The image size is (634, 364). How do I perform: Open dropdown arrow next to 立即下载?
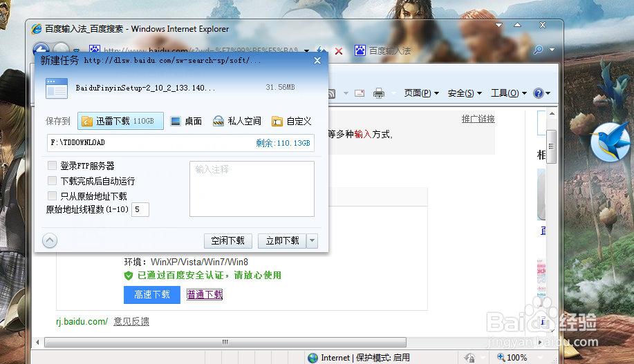click(x=312, y=241)
